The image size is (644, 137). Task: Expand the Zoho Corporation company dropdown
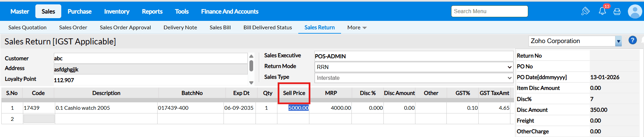click(618, 41)
